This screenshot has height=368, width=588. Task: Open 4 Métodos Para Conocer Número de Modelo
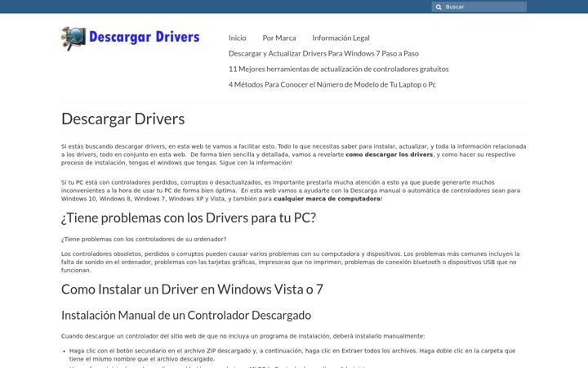click(x=332, y=85)
